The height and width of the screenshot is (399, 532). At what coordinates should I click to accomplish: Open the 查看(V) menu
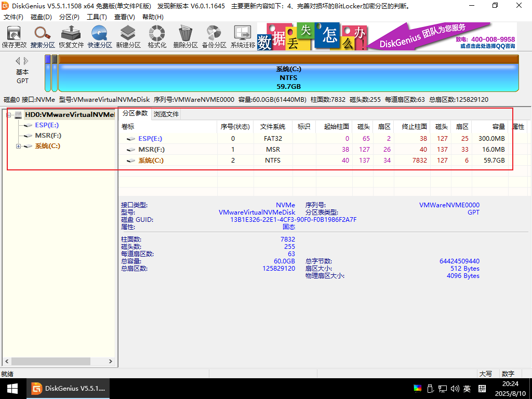(x=125, y=17)
